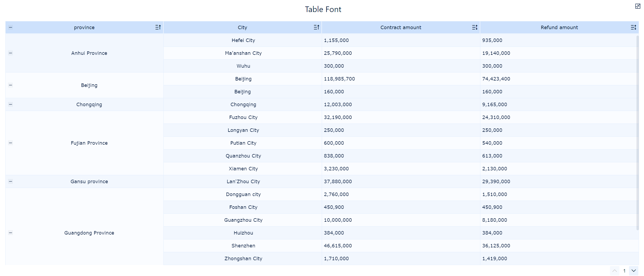Image resolution: width=644 pixels, height=276 pixels.
Task: Click the City column header
Action: tap(243, 27)
